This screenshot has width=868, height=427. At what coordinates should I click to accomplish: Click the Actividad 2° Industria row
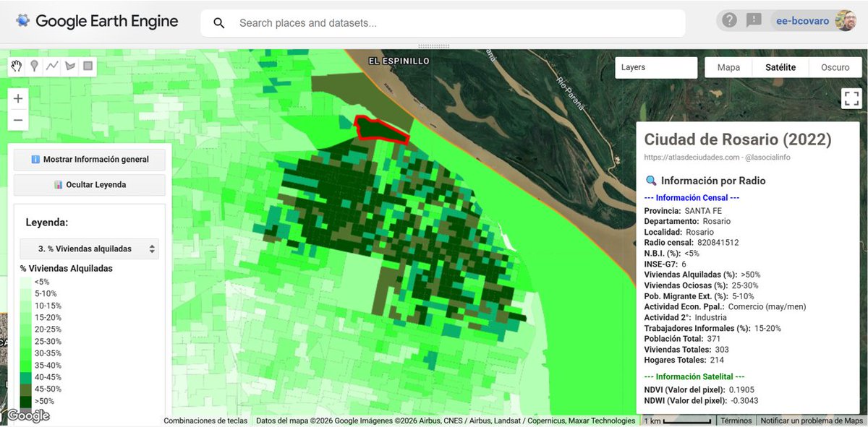[x=686, y=317]
